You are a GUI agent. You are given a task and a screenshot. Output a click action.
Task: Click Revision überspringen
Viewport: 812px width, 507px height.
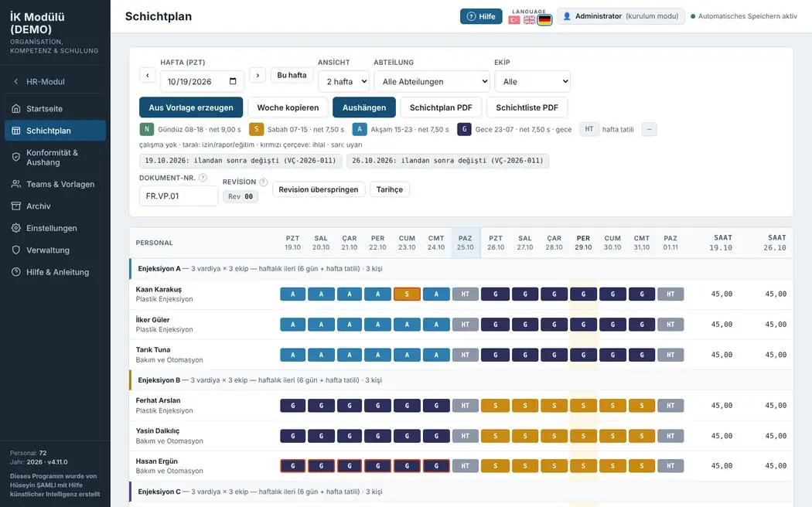(319, 189)
